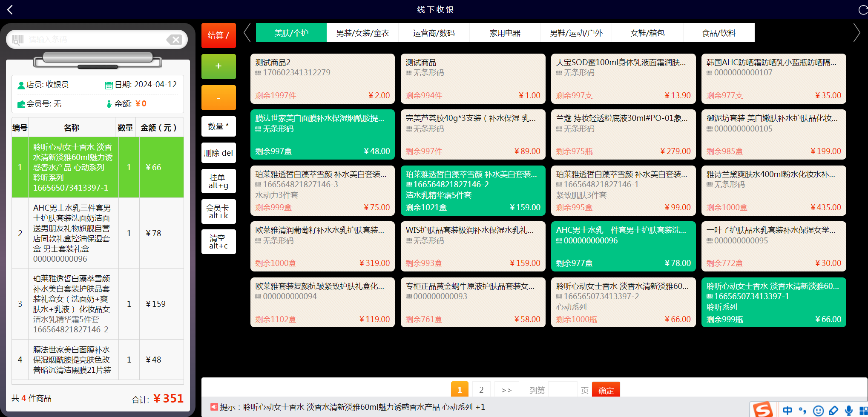Click the calendar icon beside 日期
This screenshot has height=417, width=868.
(109, 85)
